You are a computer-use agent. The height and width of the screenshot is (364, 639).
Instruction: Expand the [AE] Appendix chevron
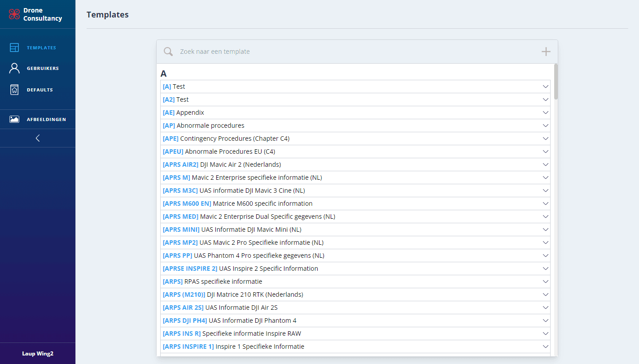tap(546, 113)
